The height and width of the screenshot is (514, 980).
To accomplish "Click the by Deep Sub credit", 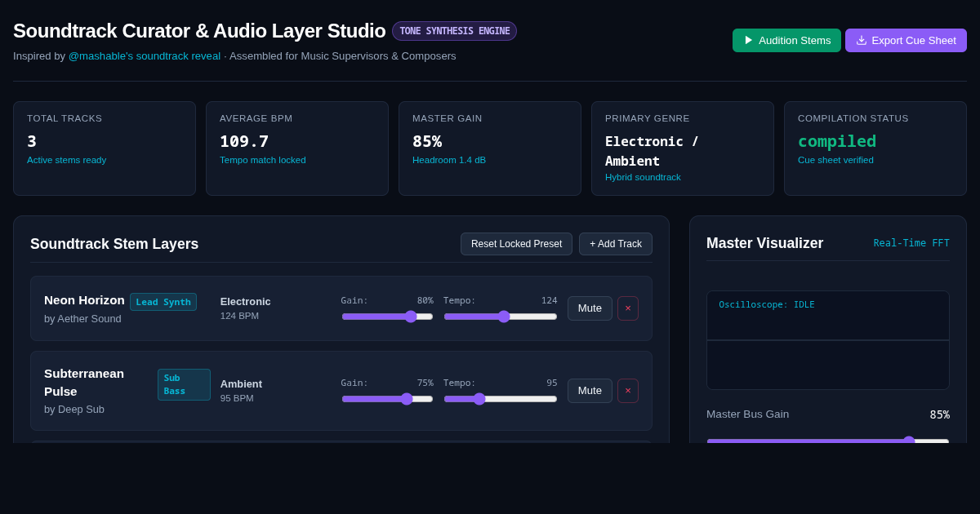I will tap(74, 410).
